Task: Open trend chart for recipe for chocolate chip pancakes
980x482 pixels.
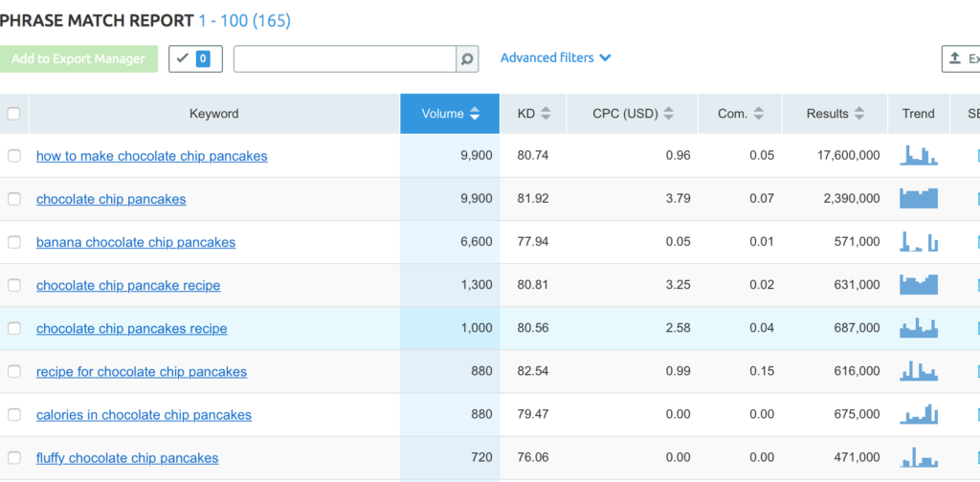Action: coord(919,371)
